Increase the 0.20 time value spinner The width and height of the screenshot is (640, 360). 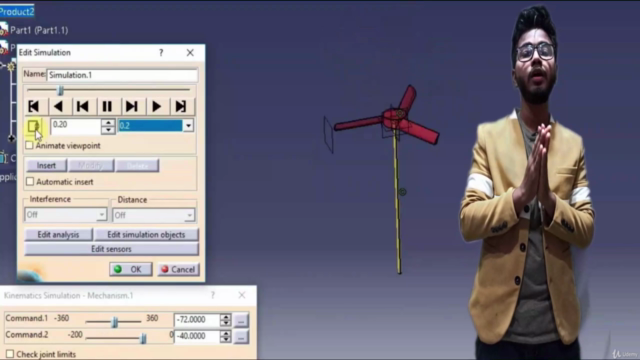(x=108, y=122)
